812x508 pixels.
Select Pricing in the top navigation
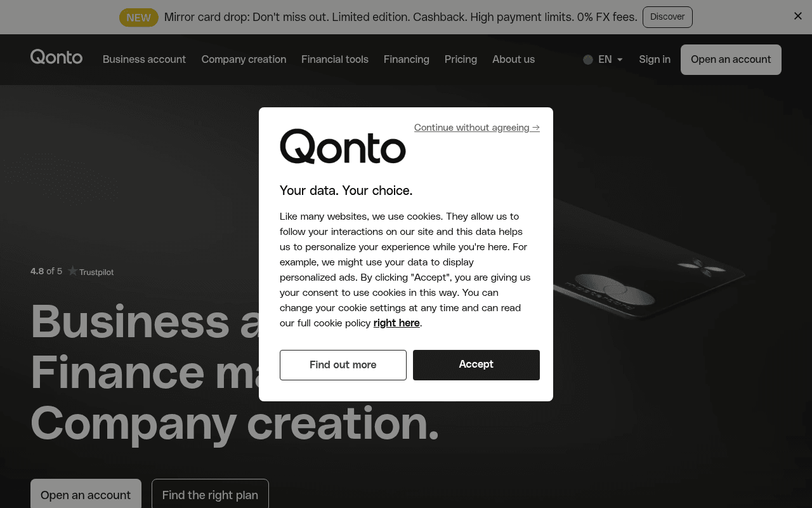pyautogui.click(x=461, y=59)
